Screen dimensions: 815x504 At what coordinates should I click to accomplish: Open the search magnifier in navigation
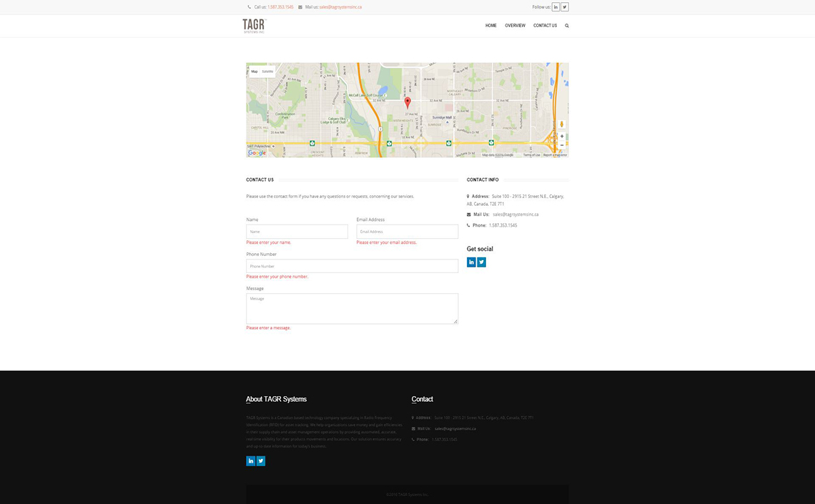point(566,26)
